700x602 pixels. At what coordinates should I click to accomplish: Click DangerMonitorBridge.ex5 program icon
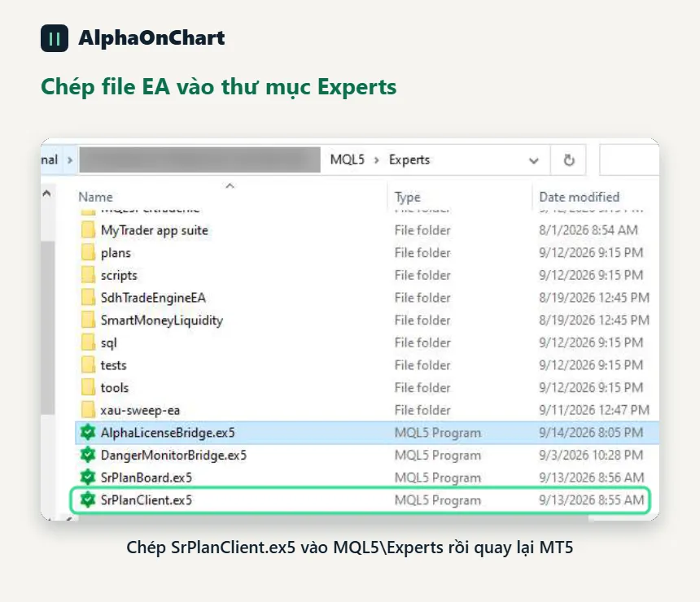coord(88,456)
